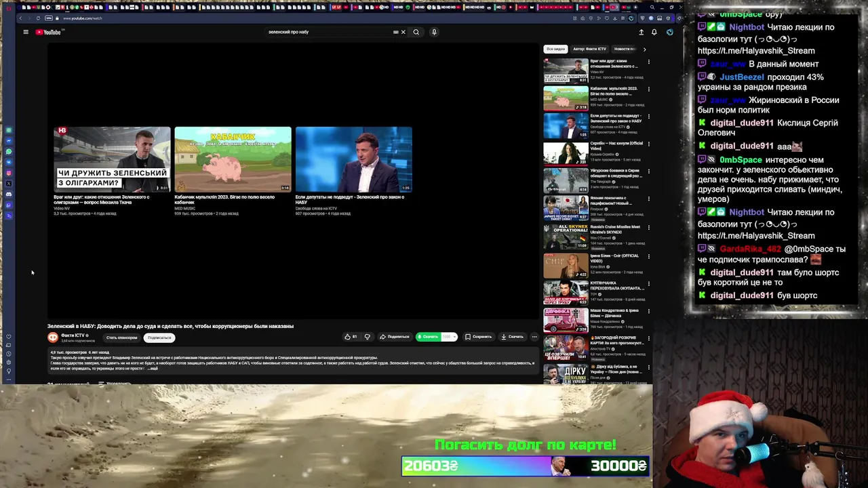Clear the search box with the X

coord(403,32)
